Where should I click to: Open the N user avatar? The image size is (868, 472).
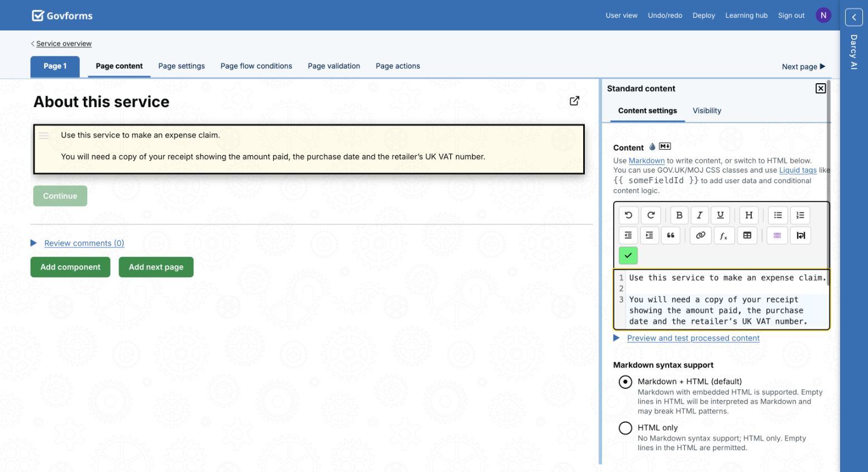tap(823, 16)
